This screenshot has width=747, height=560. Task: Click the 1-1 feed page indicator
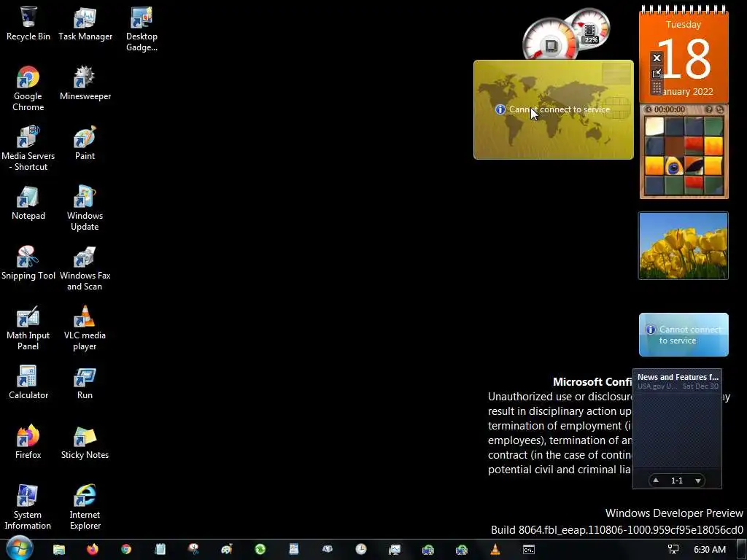677,481
